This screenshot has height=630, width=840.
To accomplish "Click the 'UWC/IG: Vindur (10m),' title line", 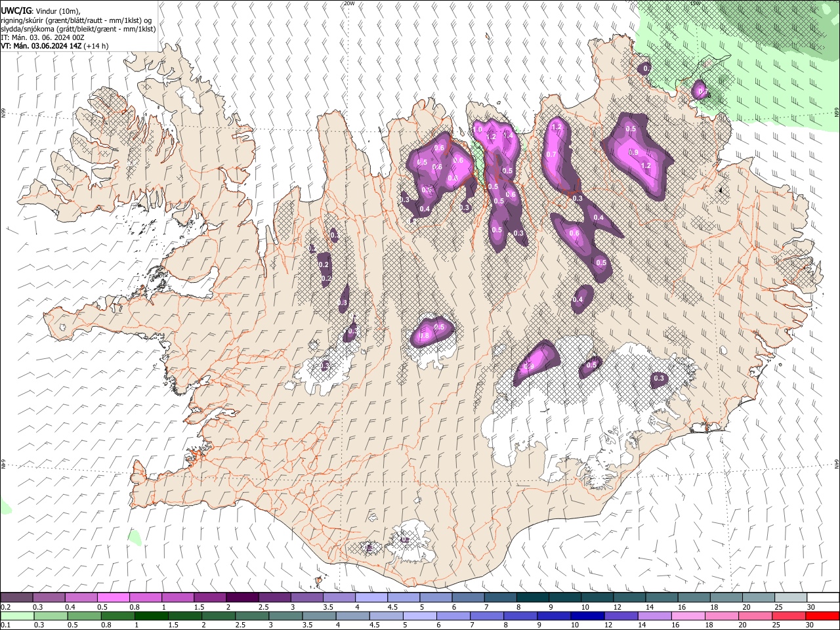I will tap(41, 10).
